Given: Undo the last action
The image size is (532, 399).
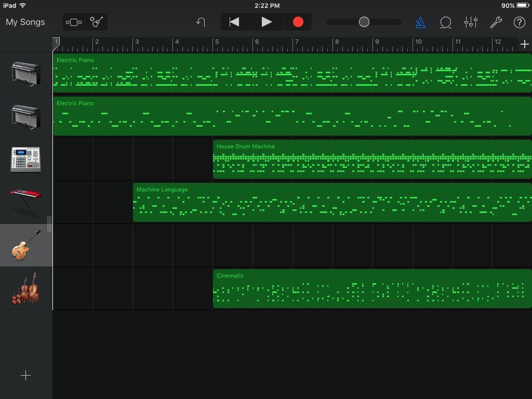Looking at the screenshot, I should coord(201,22).
